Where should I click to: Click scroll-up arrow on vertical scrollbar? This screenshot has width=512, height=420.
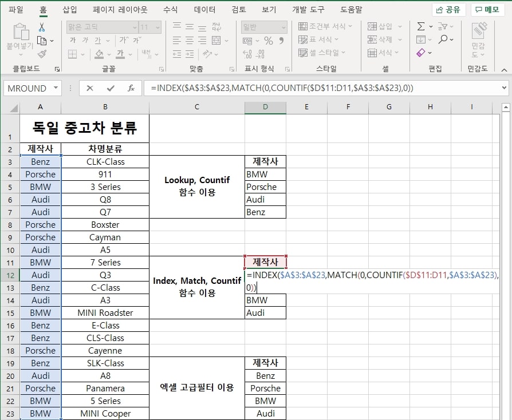[506, 107]
